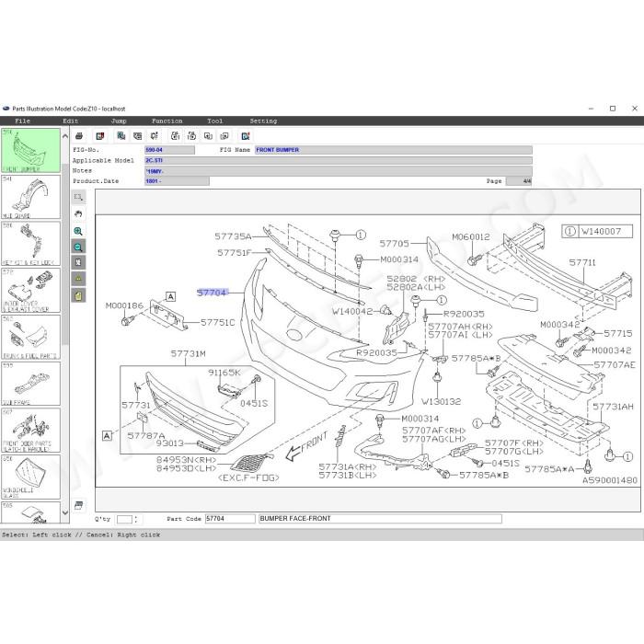Select part label 57707AE
This screenshot has width=644, height=644.
[x=615, y=364]
